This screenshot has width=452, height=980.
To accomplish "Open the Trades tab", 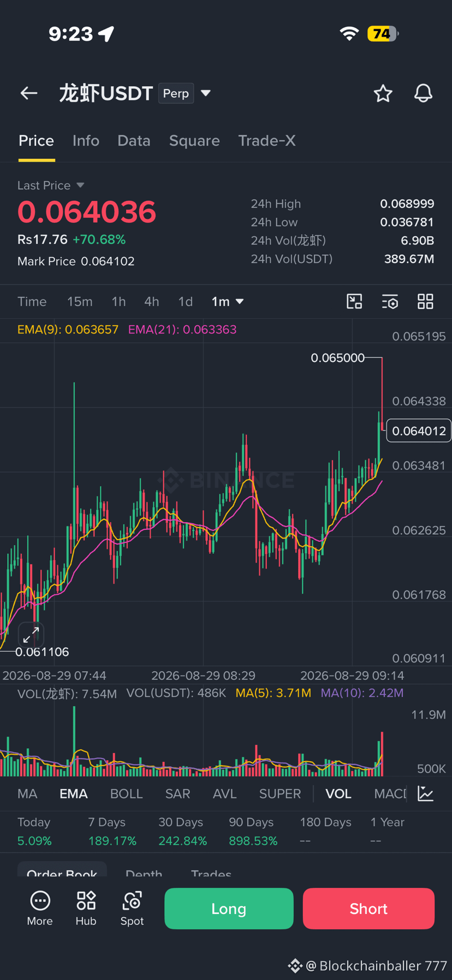I will (211, 874).
